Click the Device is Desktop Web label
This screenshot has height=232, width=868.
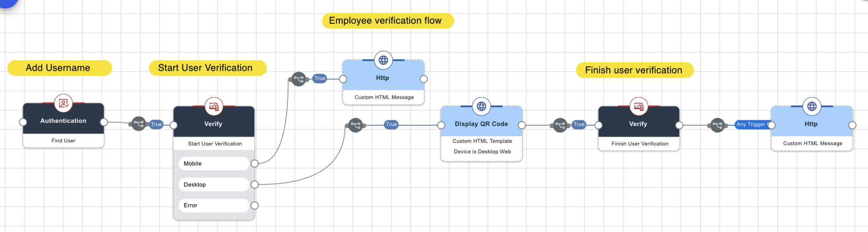[482, 152]
